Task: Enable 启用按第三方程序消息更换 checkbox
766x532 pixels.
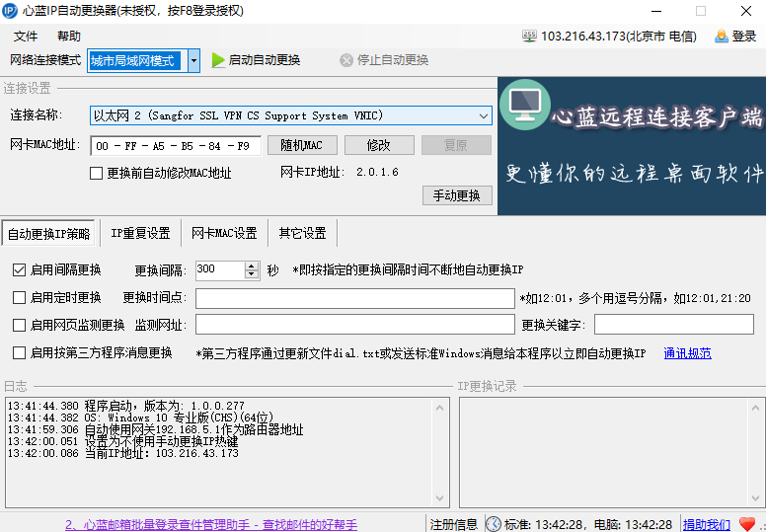Action: [x=19, y=352]
